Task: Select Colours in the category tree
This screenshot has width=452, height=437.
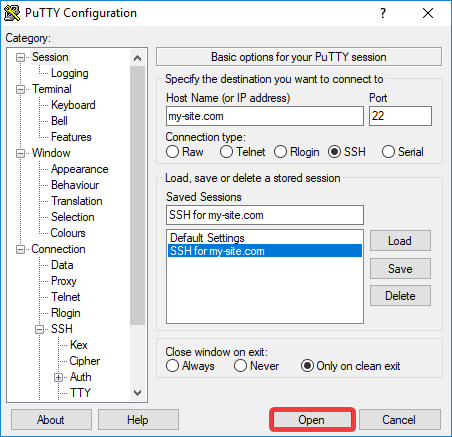Action: point(68,233)
